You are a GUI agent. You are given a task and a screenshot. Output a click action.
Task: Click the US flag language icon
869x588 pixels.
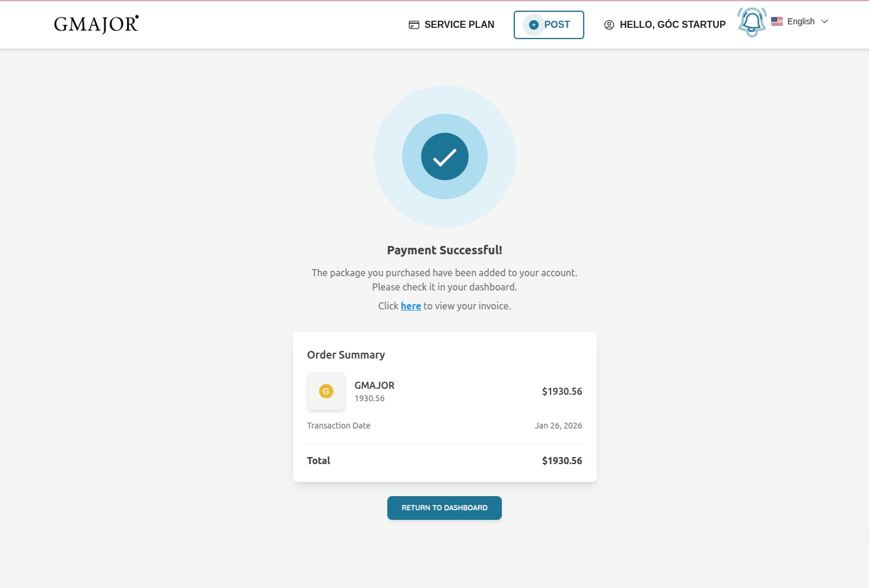777,21
